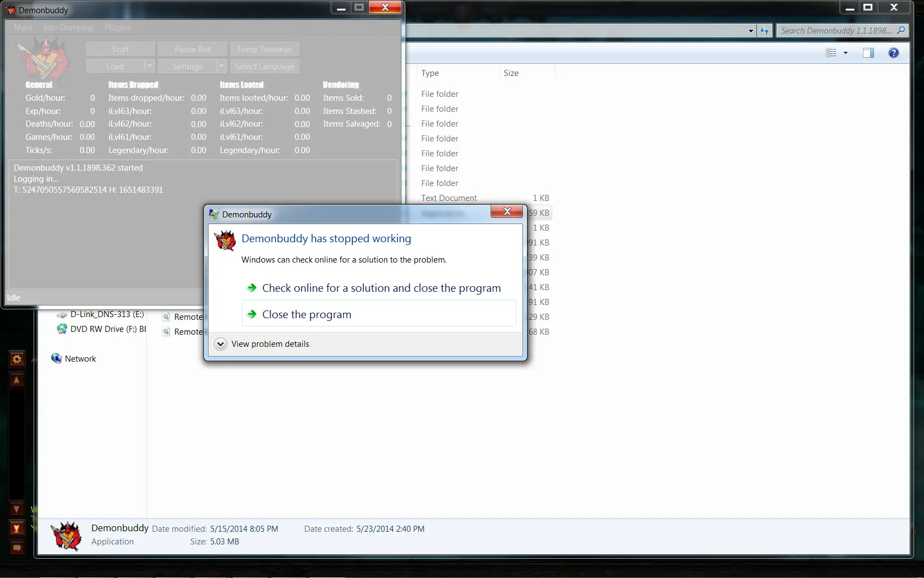The width and height of the screenshot is (924, 578).
Task: Click the Demonbuddy icon in details pane
Action: 67,536
